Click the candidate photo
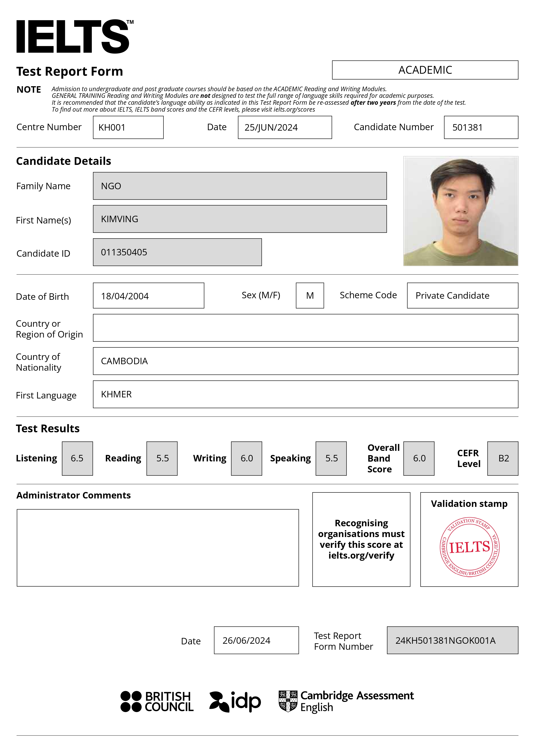Image resolution: width=535 pixels, height=756 pixels. coord(461,211)
